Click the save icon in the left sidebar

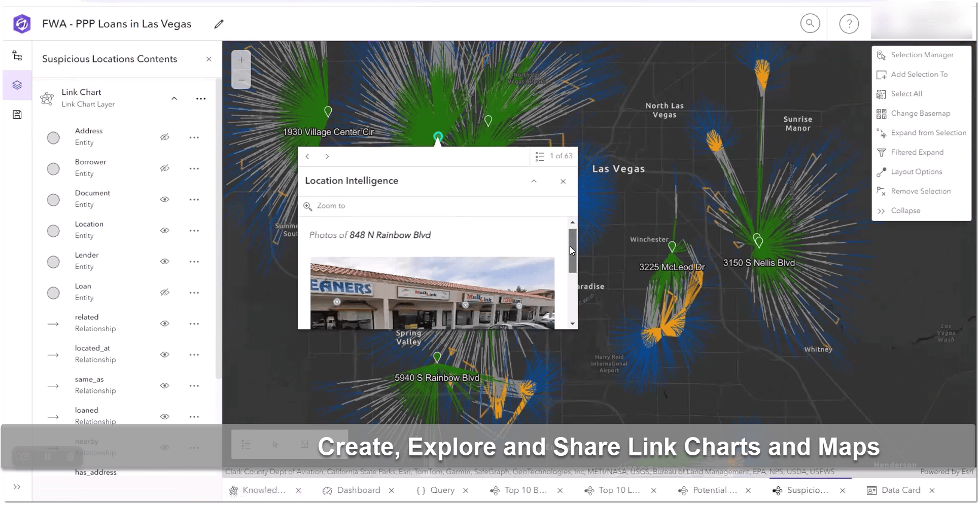(17, 114)
